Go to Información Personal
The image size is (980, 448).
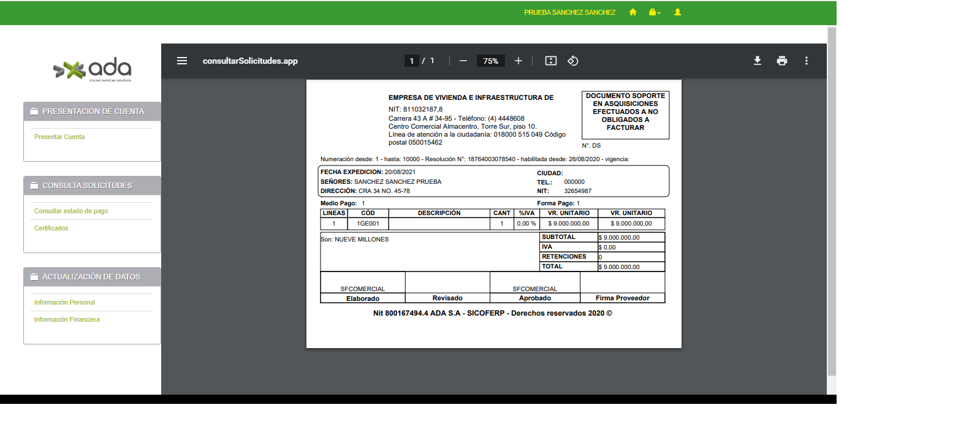[64, 303]
